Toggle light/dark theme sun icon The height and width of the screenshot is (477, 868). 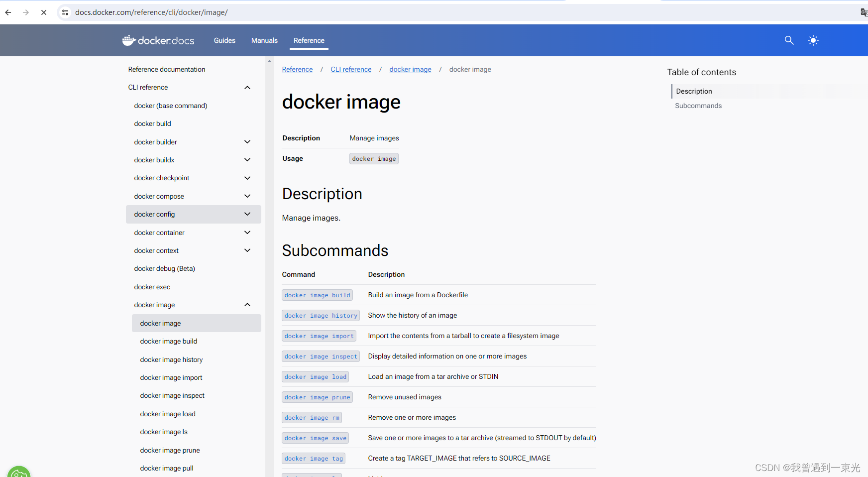point(813,40)
